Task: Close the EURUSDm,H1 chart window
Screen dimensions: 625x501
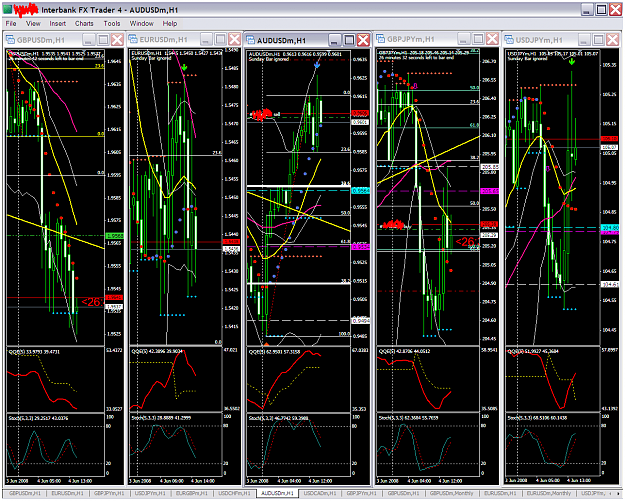Action: (234, 39)
